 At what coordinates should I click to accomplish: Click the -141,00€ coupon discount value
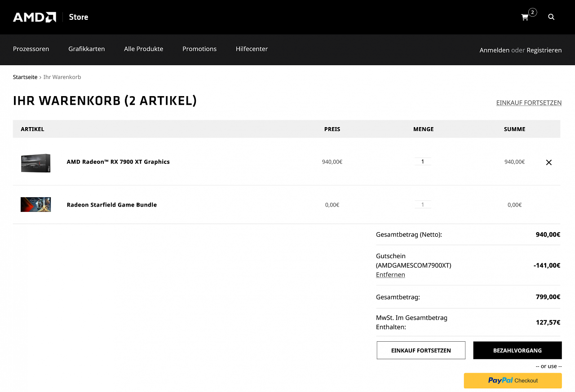tap(547, 265)
